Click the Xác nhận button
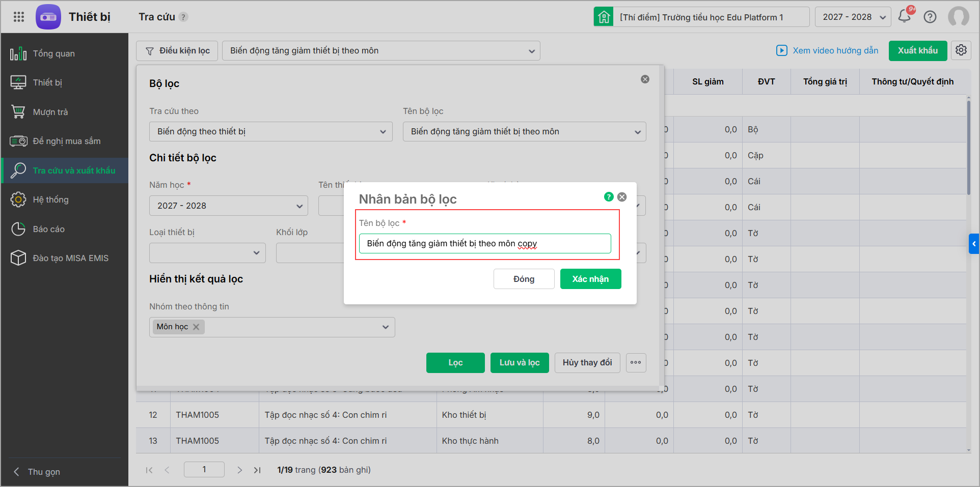The width and height of the screenshot is (980, 487). point(590,279)
